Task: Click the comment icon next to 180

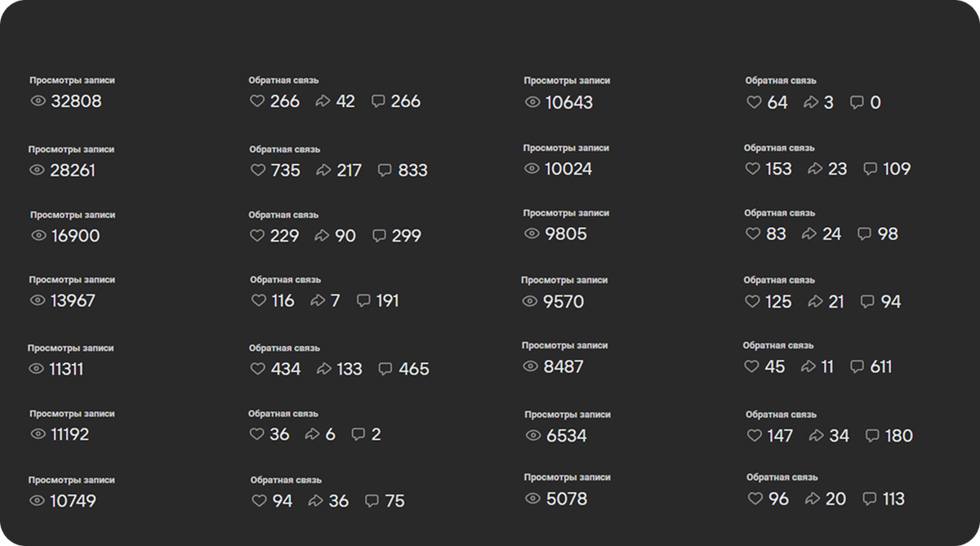Action: click(x=872, y=436)
